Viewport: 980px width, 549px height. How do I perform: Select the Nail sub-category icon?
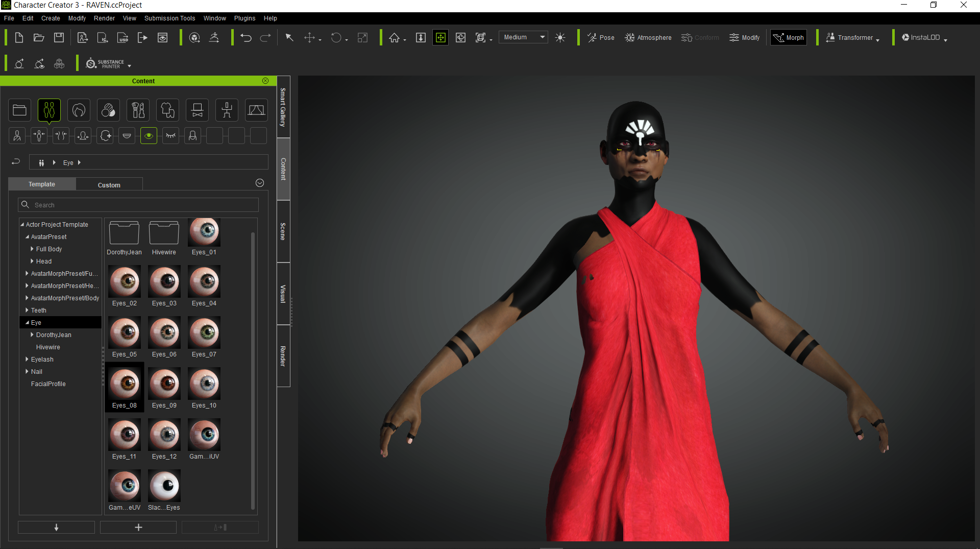[192, 136]
